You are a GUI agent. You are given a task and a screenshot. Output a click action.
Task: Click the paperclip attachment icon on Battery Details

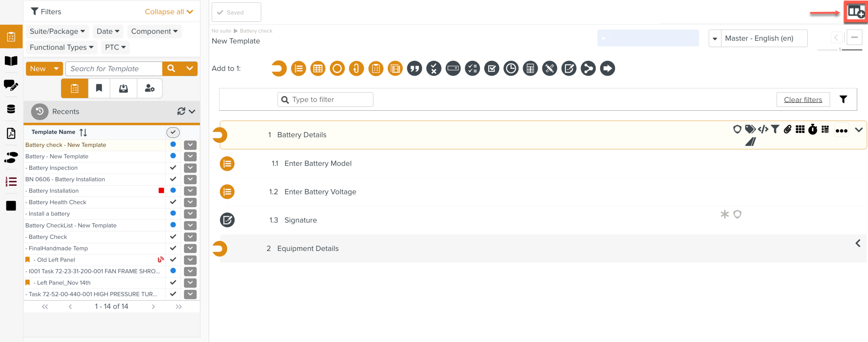click(787, 130)
